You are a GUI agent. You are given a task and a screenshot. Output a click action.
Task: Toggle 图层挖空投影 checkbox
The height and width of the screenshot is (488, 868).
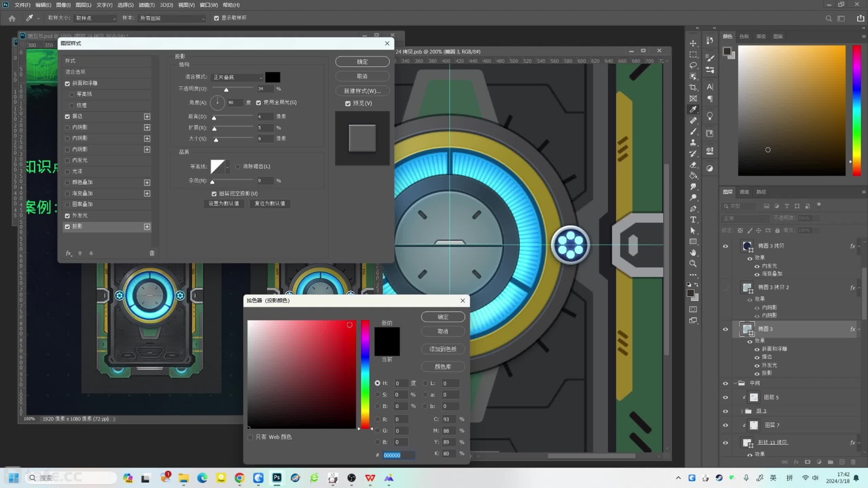point(214,194)
